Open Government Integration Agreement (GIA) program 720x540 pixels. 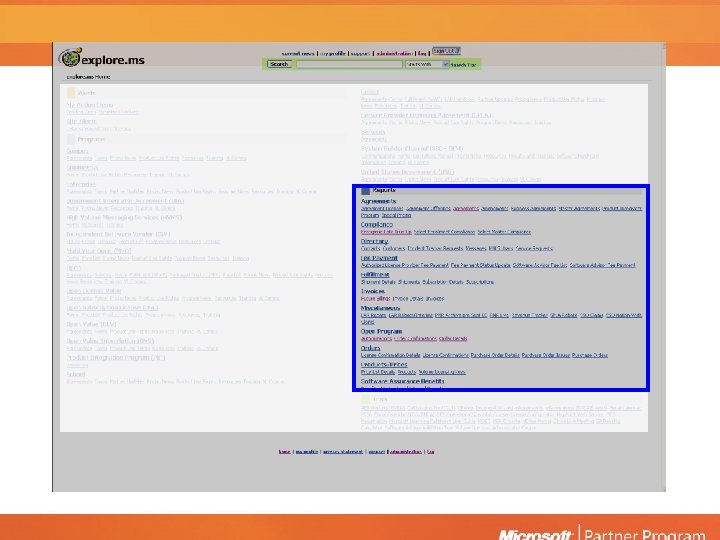tap(125, 201)
